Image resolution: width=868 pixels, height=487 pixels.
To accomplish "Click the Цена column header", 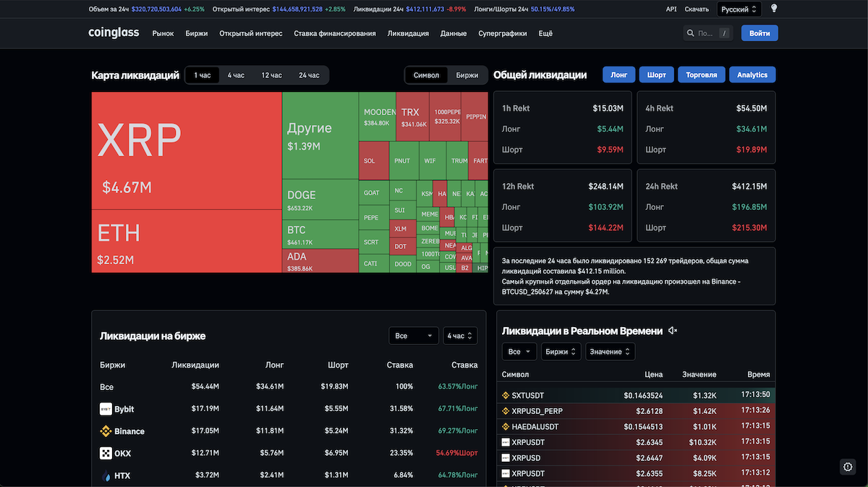I will (654, 375).
